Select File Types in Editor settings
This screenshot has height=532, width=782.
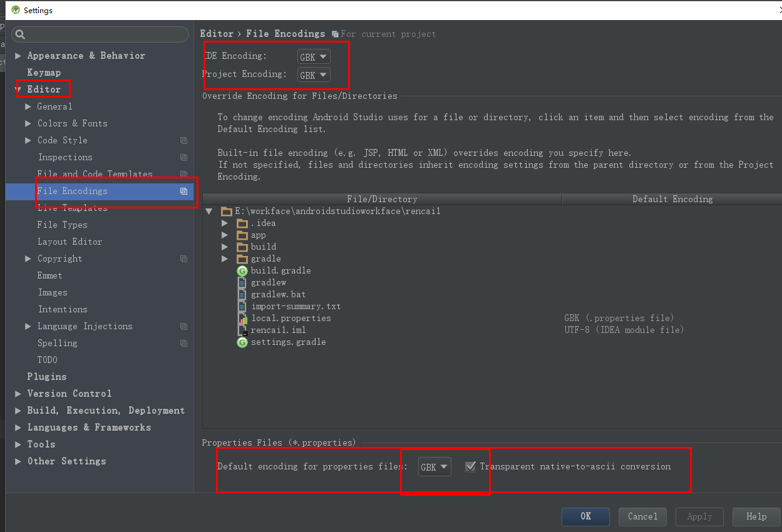[x=62, y=225]
